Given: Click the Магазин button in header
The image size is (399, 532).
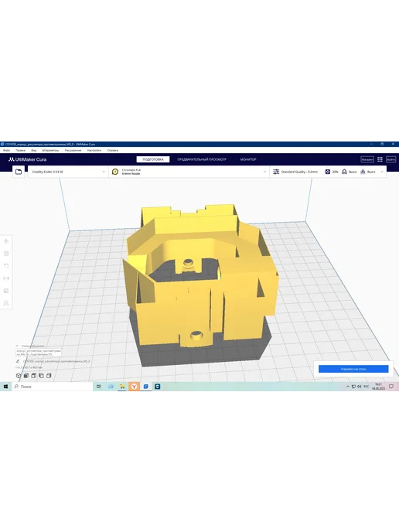Looking at the screenshot, I should [367, 159].
